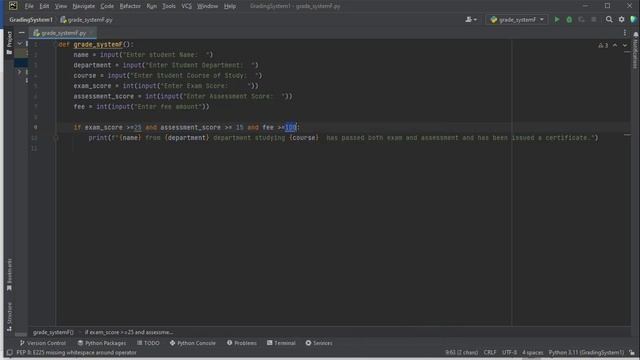640x360 pixels.
Task: Open Help menu
Action: 230,6
